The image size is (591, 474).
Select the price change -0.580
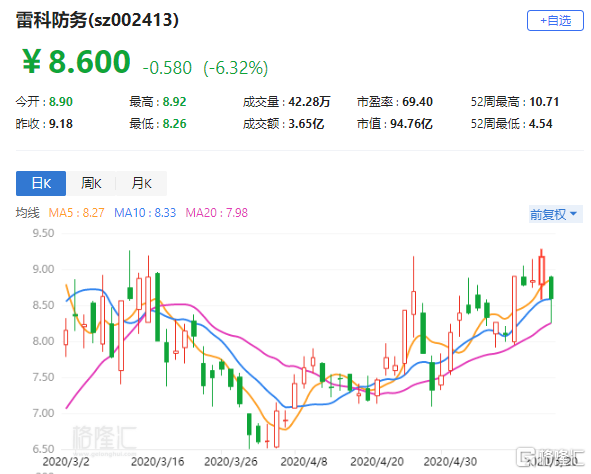(167, 68)
